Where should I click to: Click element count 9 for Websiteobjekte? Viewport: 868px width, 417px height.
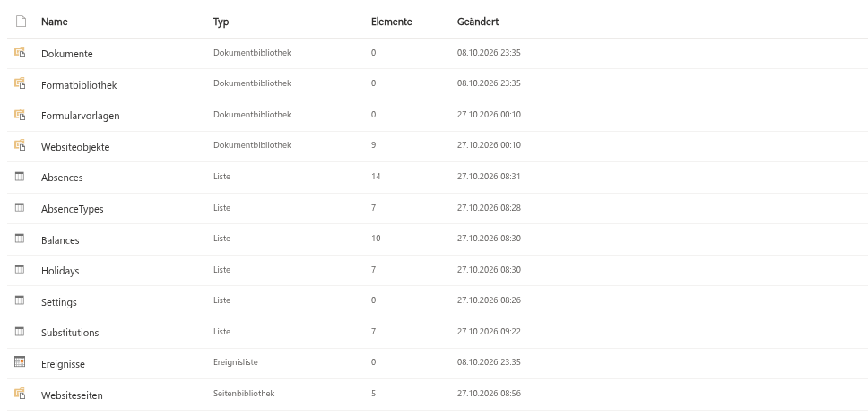pyautogui.click(x=374, y=145)
